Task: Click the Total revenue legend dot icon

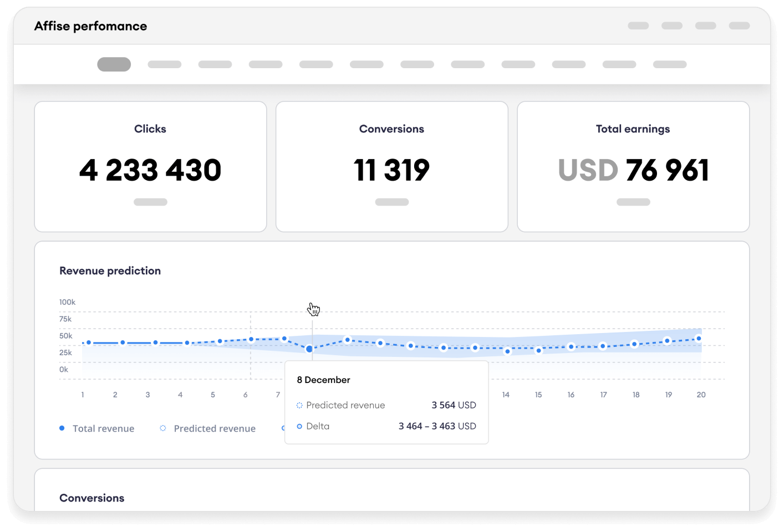Action: pyautogui.click(x=62, y=428)
